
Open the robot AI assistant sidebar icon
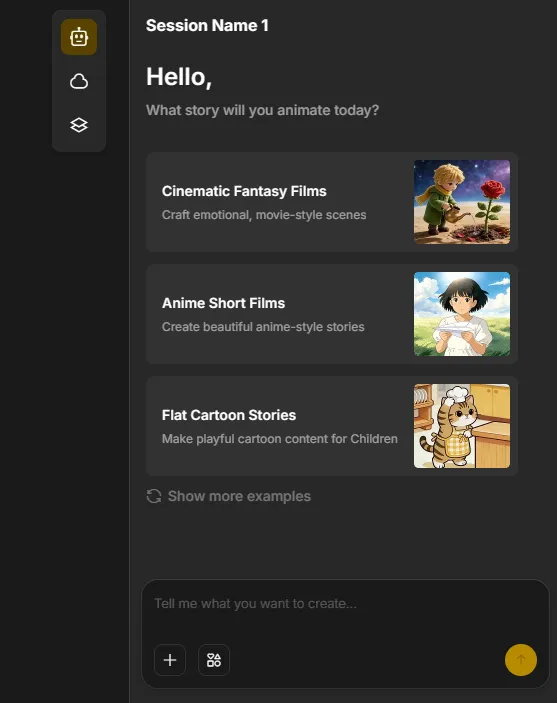(79, 37)
